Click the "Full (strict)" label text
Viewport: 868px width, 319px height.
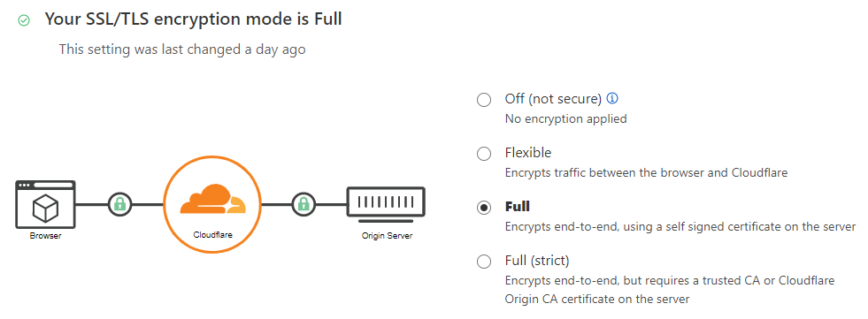(x=537, y=261)
